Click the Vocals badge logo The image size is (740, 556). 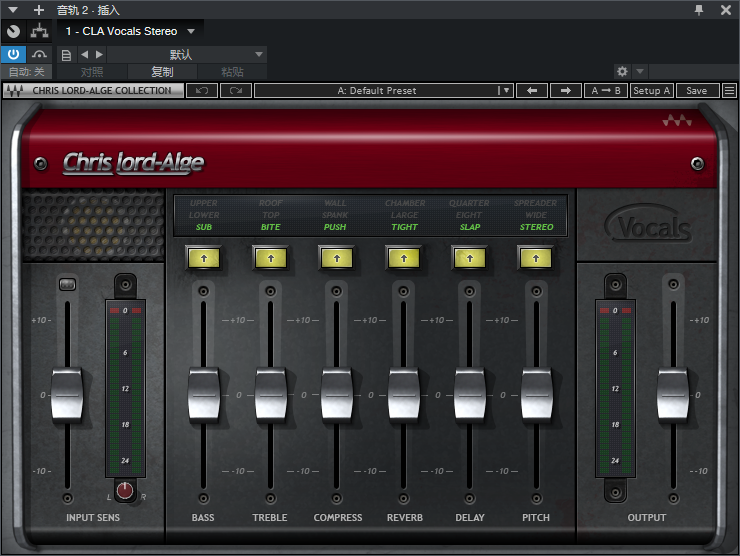(x=650, y=224)
